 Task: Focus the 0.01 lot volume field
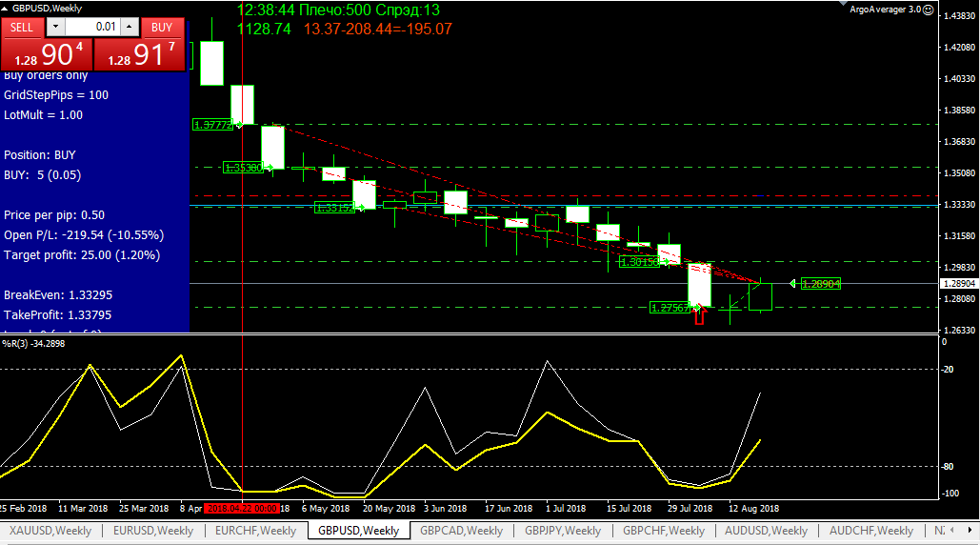92,27
